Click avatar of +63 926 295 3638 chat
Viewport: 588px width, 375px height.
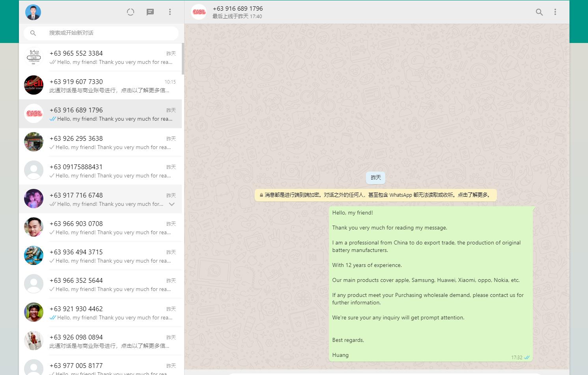point(34,142)
